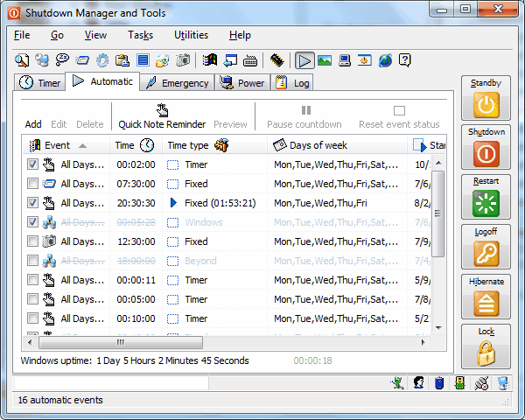This screenshot has width=525, height=420.
Task: Click the globe internet toolbar icon
Action: pos(385,60)
